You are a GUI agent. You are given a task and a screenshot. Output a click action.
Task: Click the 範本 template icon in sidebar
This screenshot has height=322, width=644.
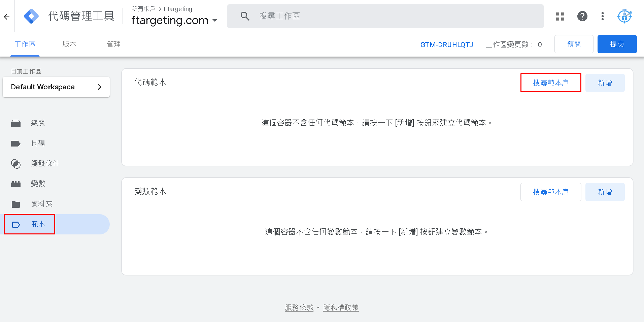pos(16,224)
